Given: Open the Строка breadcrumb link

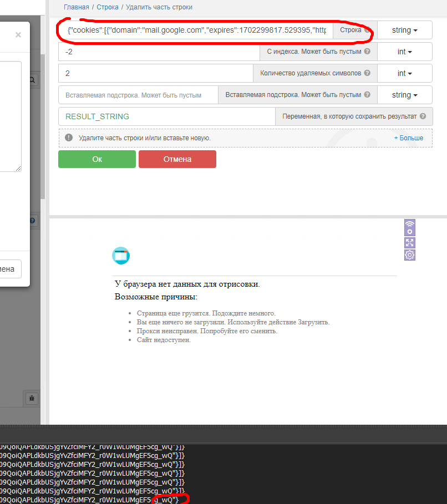Looking at the screenshot, I should pyautogui.click(x=108, y=7).
